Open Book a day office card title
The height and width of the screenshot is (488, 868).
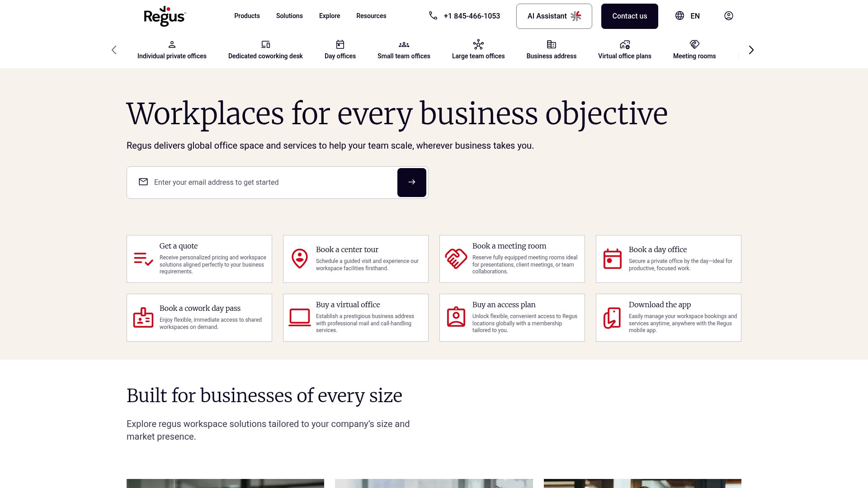coord(658,249)
